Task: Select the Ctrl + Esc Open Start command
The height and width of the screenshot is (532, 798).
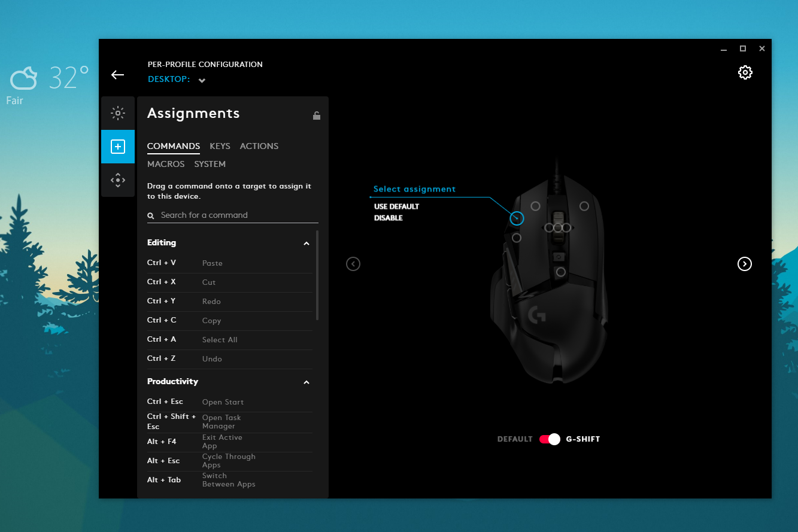Action: pyautogui.click(x=230, y=402)
